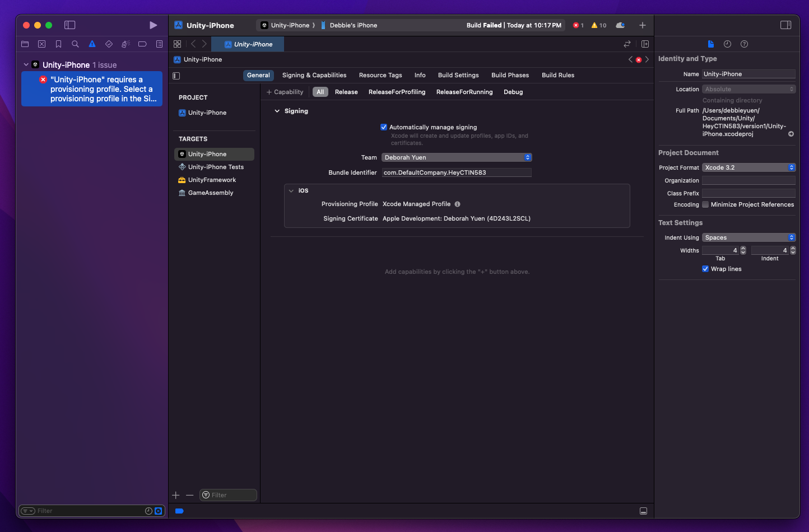The image size is (809, 532).
Task: Toggle the navigator sidebar button
Action: tap(69, 25)
